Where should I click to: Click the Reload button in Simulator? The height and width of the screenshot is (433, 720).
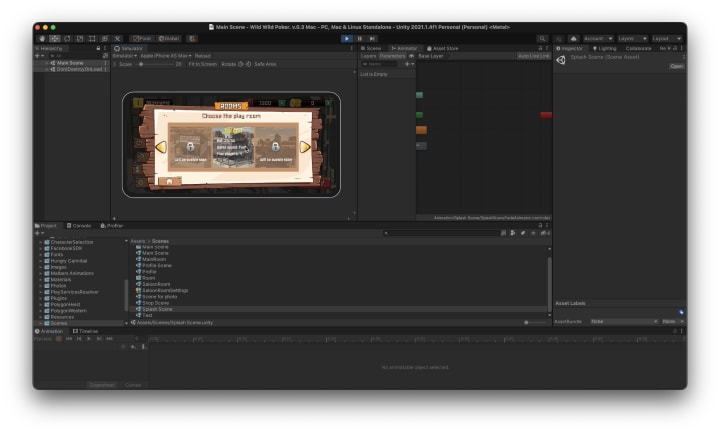202,56
